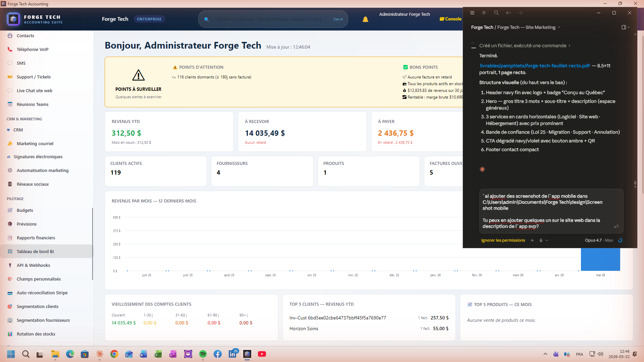The image size is (644, 362).
Task: Open Google Chrome from the taskbar
Action: click(x=114, y=354)
